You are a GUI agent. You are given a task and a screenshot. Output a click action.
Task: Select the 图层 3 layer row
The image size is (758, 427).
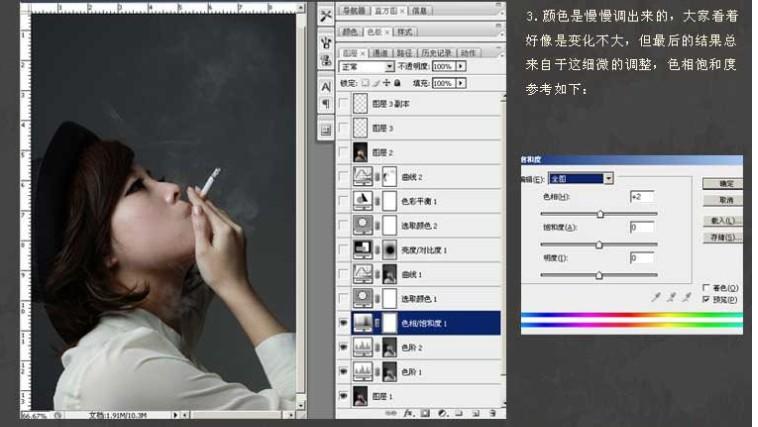(419, 128)
